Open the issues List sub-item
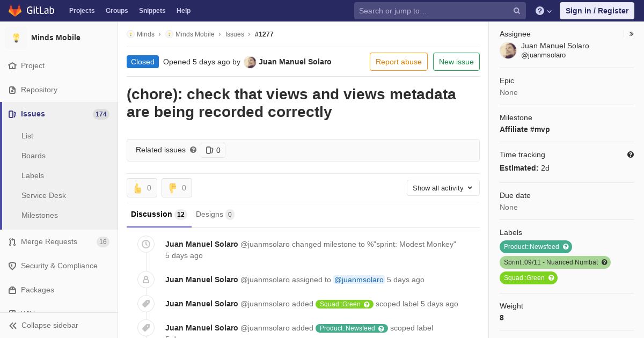Screen dimensions: 644x338 pos(27,136)
